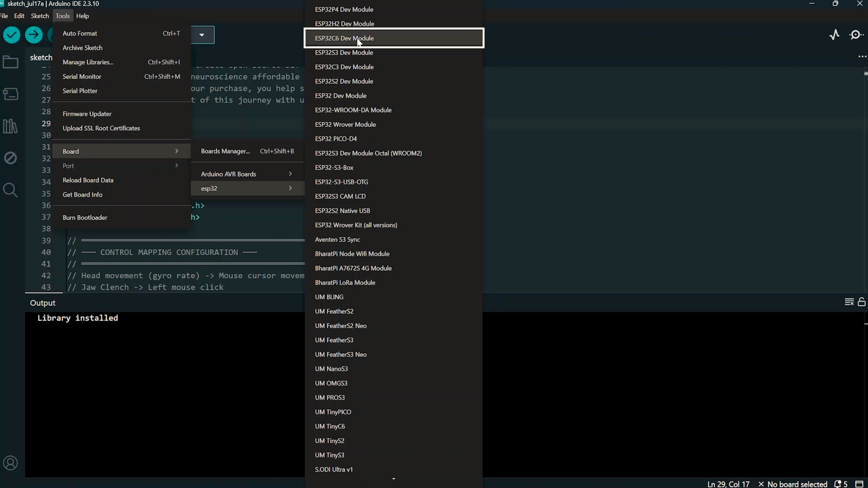Click the user account profile icon
The width and height of the screenshot is (868, 488).
[10, 463]
